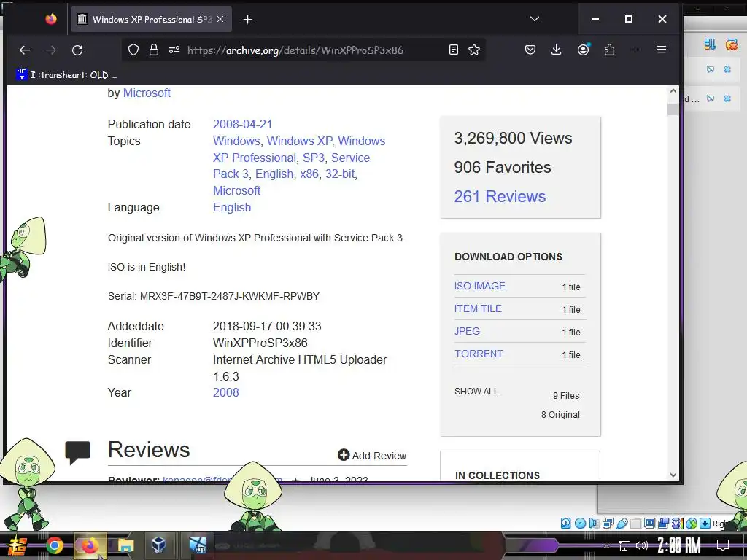Open File Explorer from the taskbar
747x560 pixels.
coord(125,545)
